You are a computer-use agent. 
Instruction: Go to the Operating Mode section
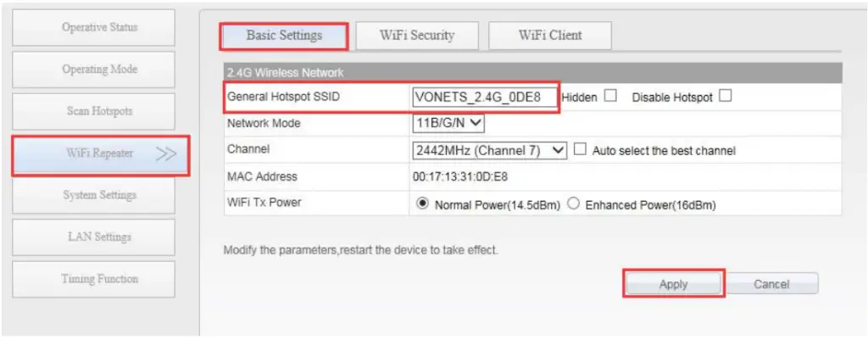93,70
